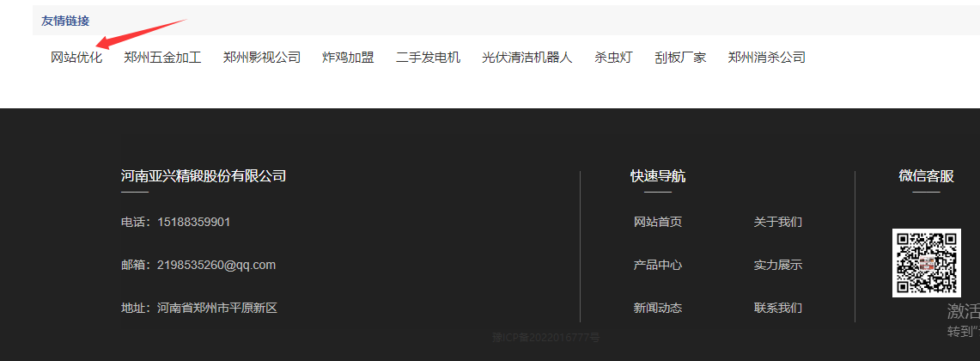Click the 豫ICP备2022016777号 record link
This screenshot has height=361, width=980.
546,338
